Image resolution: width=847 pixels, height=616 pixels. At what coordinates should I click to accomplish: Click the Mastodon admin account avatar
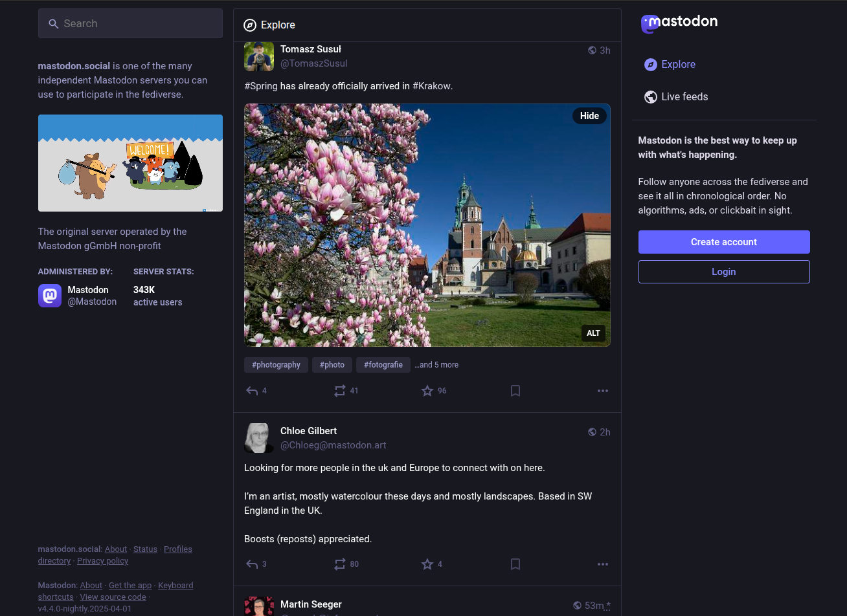point(50,296)
